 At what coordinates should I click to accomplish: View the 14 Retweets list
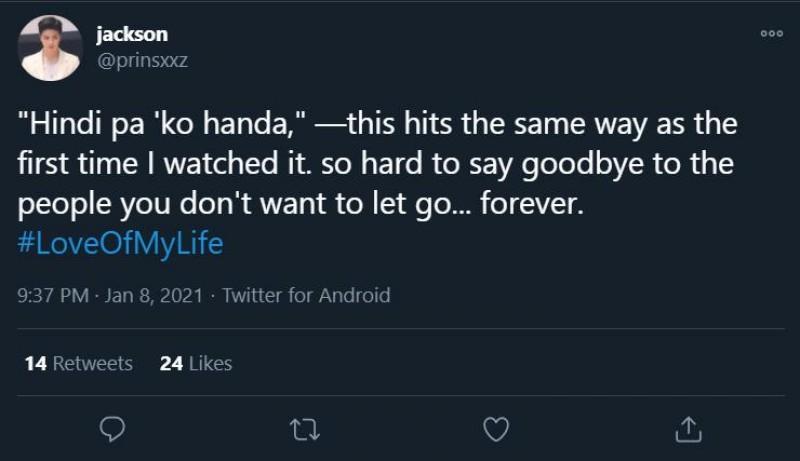click(78, 363)
